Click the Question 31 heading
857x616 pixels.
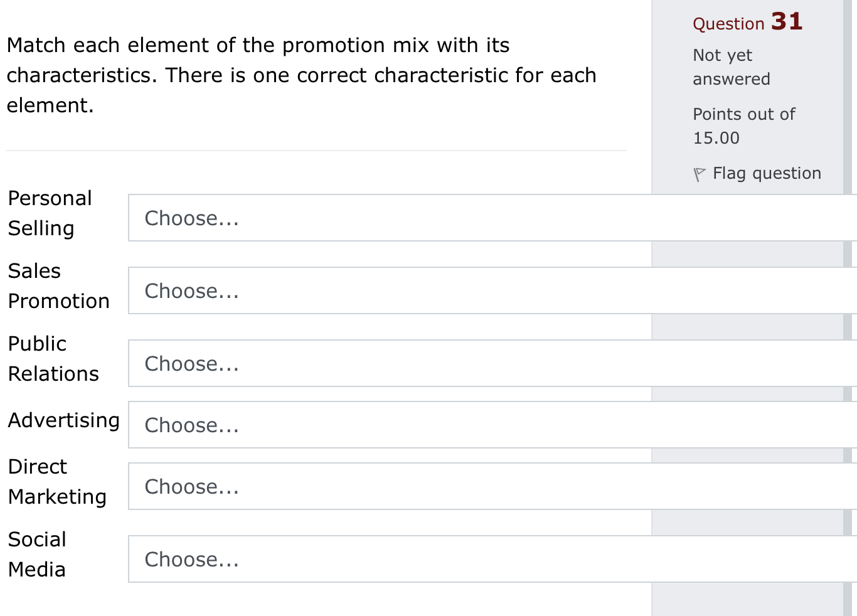click(747, 23)
